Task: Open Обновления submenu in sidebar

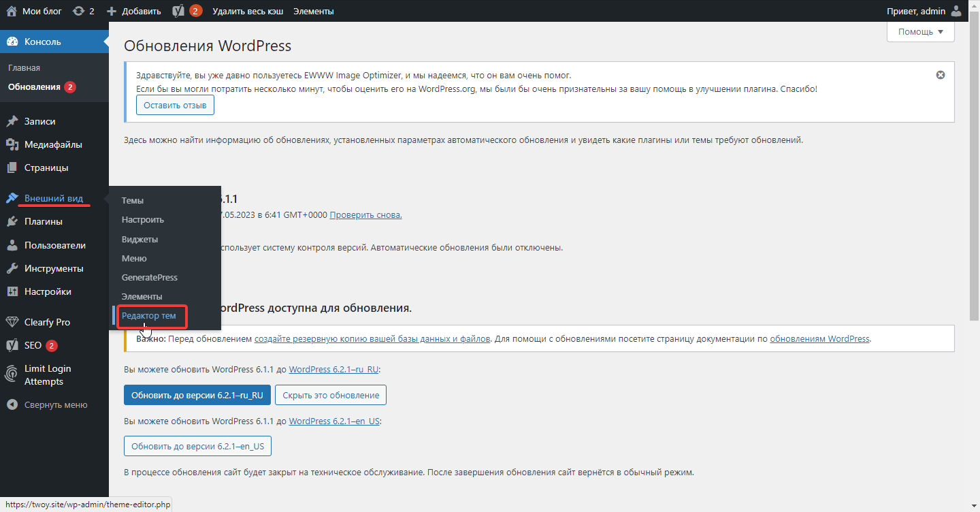Action: 34,87
